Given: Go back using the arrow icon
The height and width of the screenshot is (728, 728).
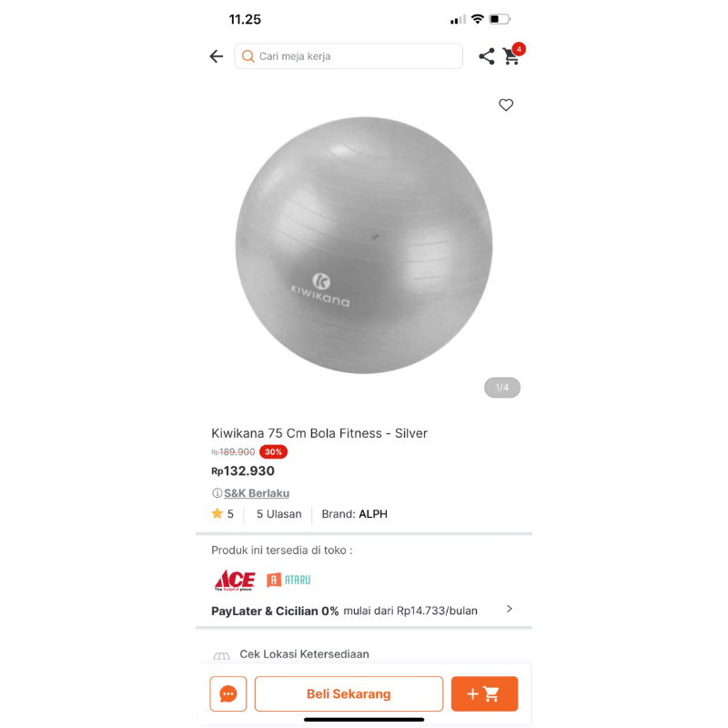Looking at the screenshot, I should [x=217, y=56].
